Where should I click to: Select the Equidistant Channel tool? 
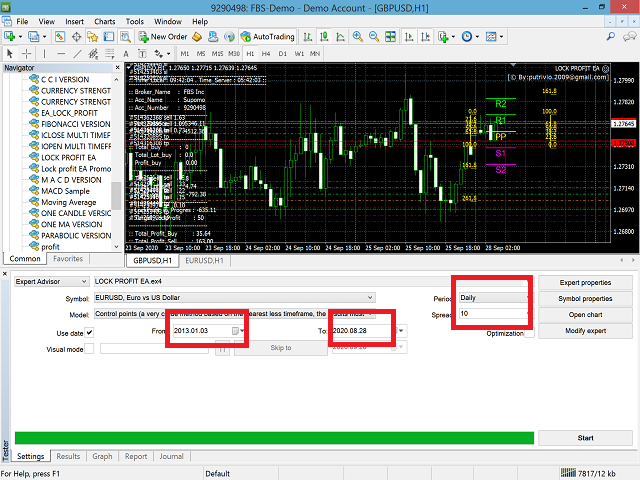click(x=93, y=53)
